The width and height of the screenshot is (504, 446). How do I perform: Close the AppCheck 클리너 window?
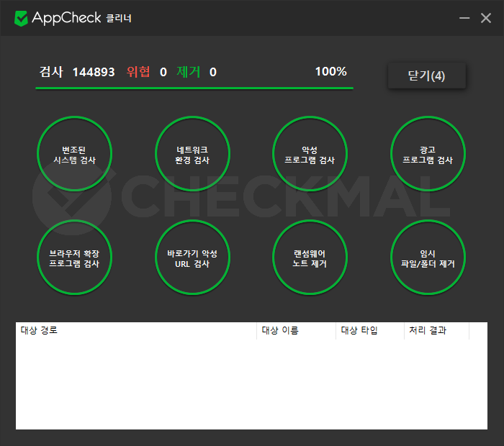click(x=486, y=18)
